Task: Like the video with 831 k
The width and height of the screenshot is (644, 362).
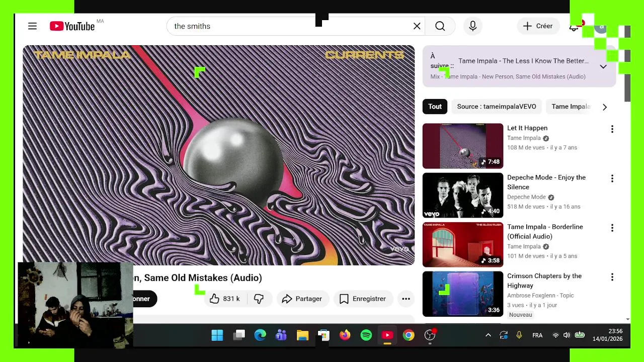Action: (225, 299)
